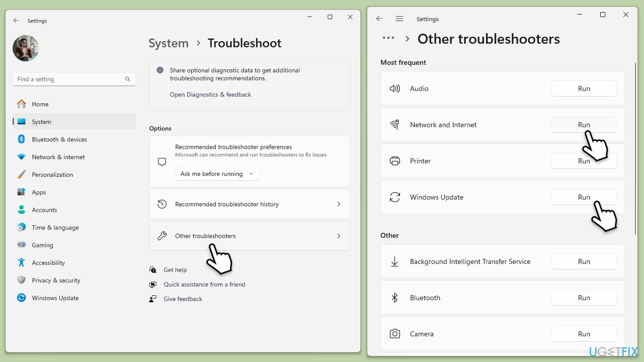Open Bluetooth & devices settings
This screenshot has height=362, width=644.
click(74, 139)
